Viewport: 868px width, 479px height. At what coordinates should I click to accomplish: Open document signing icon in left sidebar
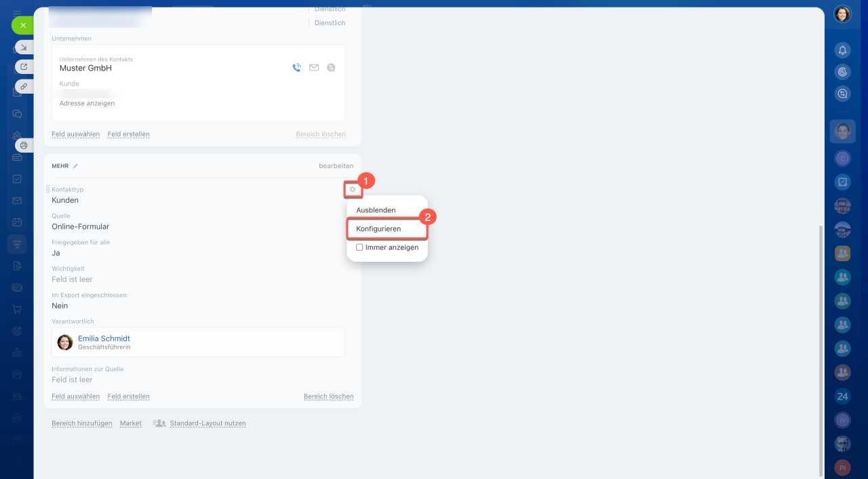click(x=17, y=266)
